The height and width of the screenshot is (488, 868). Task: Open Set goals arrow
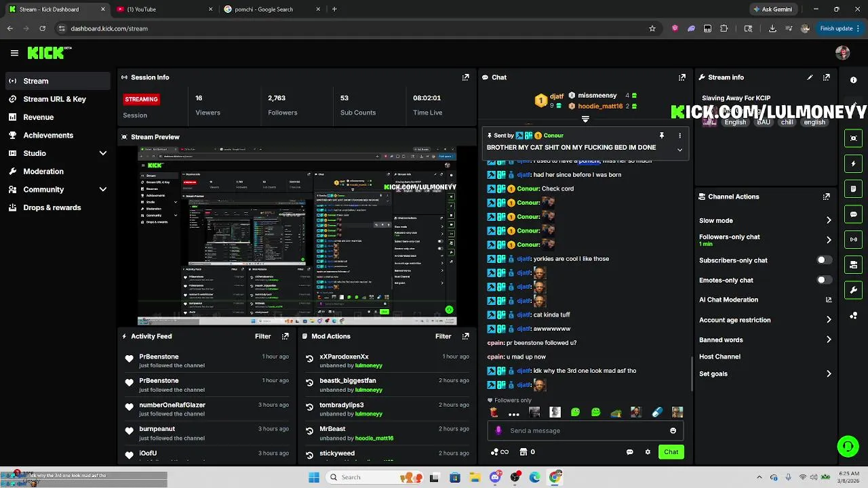[829, 373]
